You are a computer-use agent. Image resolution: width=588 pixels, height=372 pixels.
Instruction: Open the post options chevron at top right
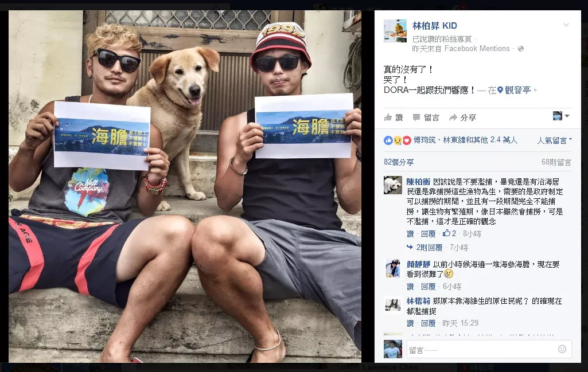[566, 25]
